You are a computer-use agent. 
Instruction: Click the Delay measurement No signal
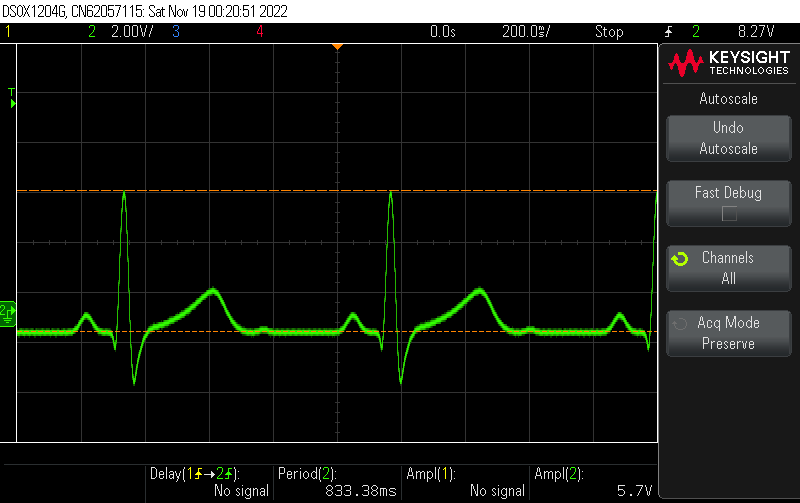[x=209, y=482]
